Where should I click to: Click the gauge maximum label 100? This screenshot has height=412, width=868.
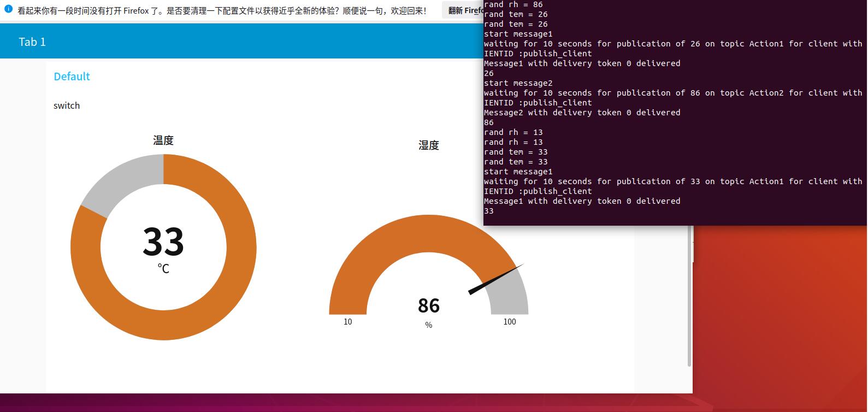[x=510, y=322]
